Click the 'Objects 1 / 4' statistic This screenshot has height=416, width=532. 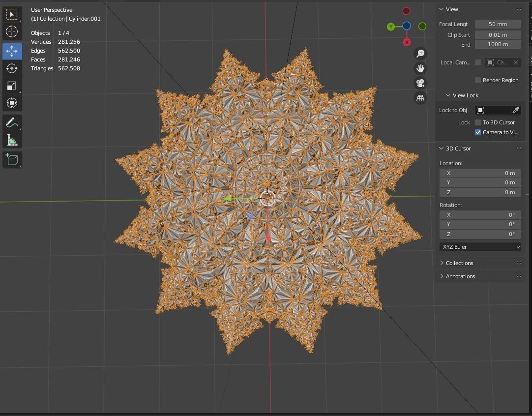50,33
